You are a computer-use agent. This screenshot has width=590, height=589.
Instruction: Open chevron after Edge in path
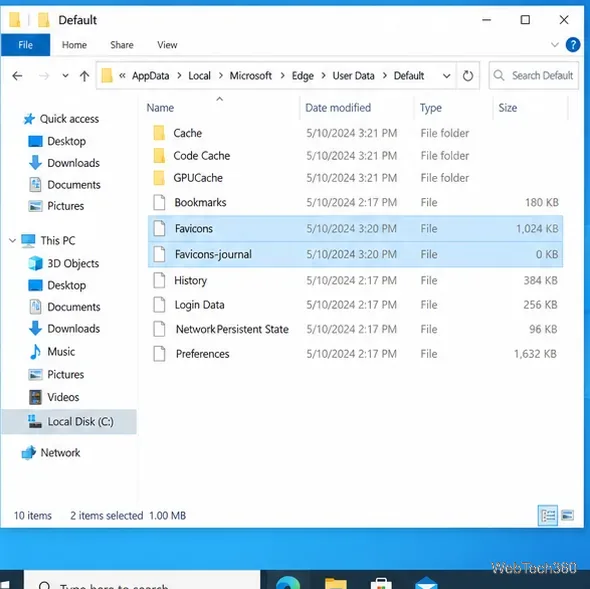[323, 76]
